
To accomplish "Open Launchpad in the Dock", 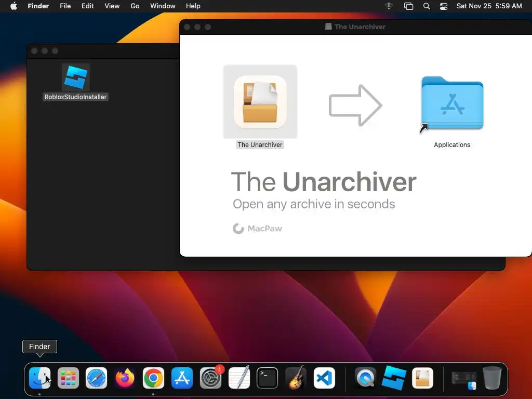I will pyautogui.click(x=68, y=378).
